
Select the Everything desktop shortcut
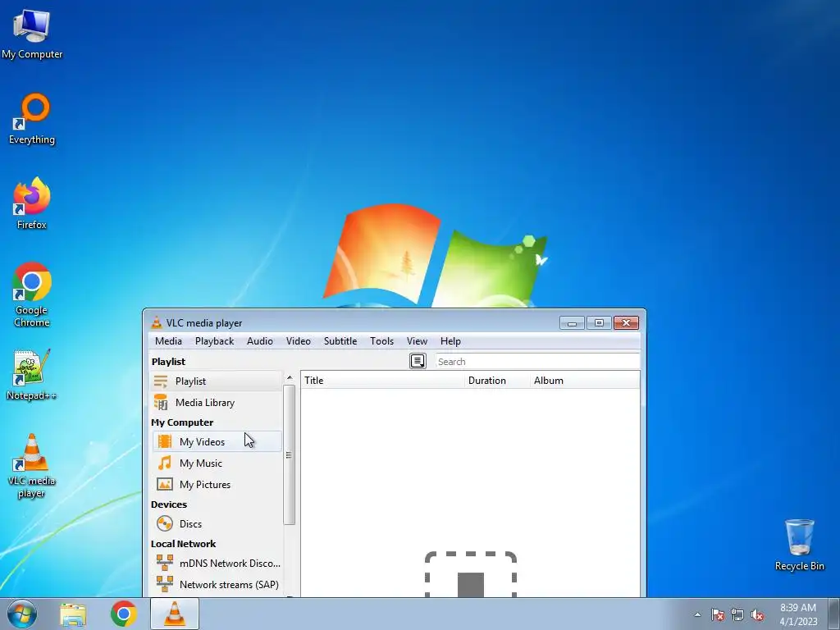point(32,119)
